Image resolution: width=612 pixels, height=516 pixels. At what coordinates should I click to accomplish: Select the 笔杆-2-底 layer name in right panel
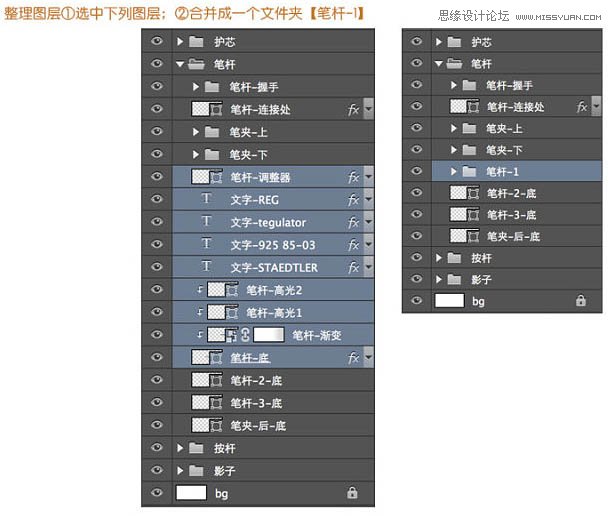(511, 193)
